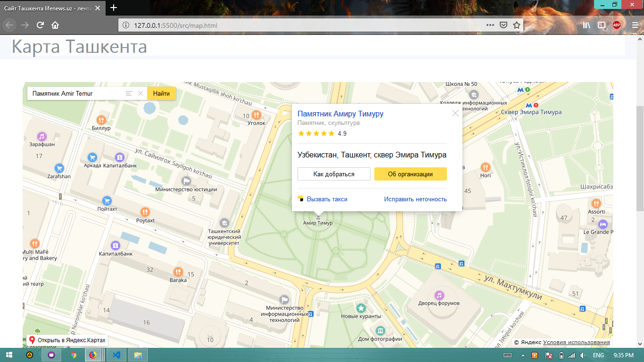Open page actions three-dot menu

point(490,25)
